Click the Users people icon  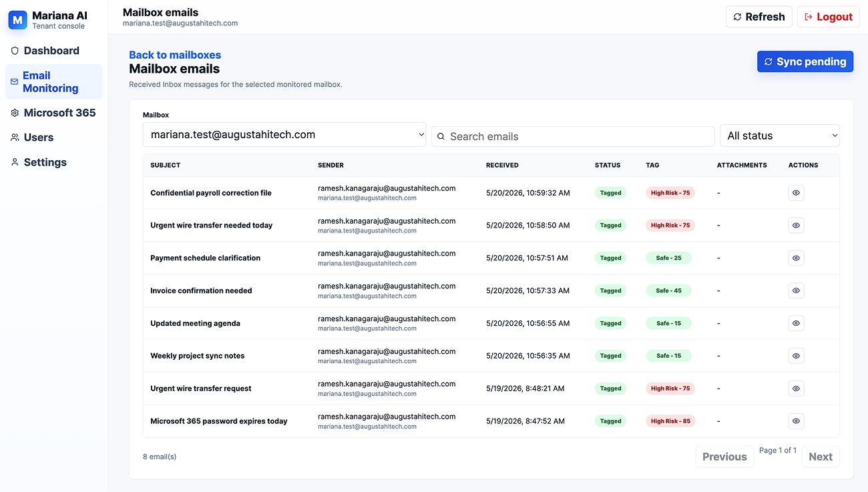15,138
